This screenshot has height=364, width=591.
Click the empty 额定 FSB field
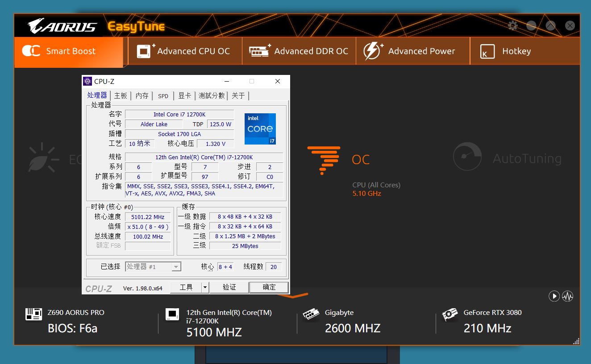(148, 246)
